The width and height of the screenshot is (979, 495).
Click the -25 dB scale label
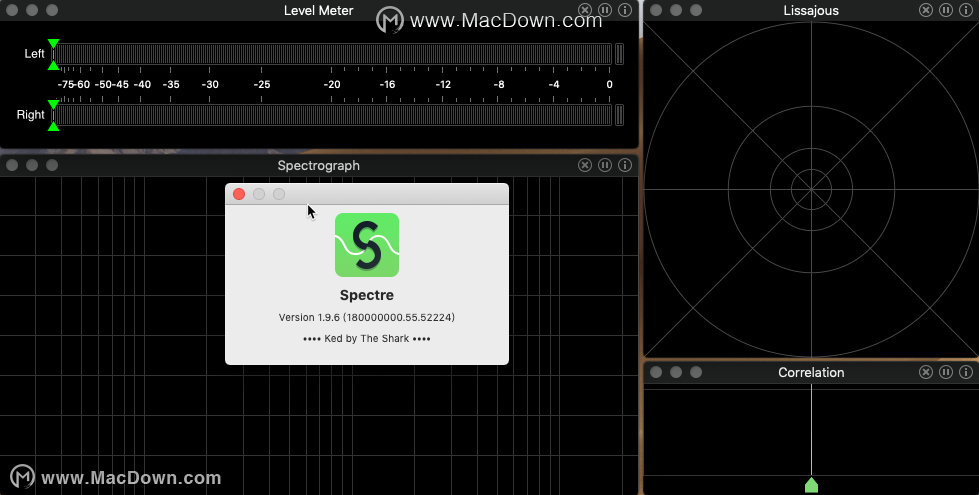click(261, 84)
